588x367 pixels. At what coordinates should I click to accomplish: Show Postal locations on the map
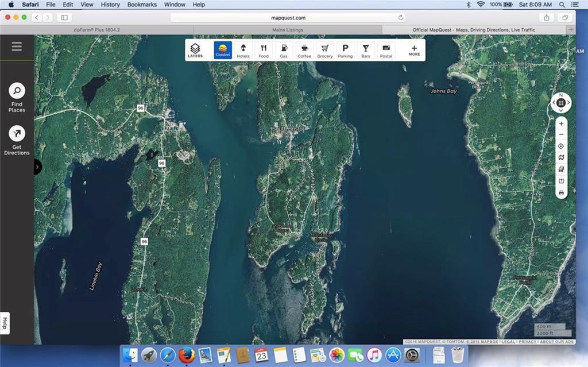pos(386,51)
